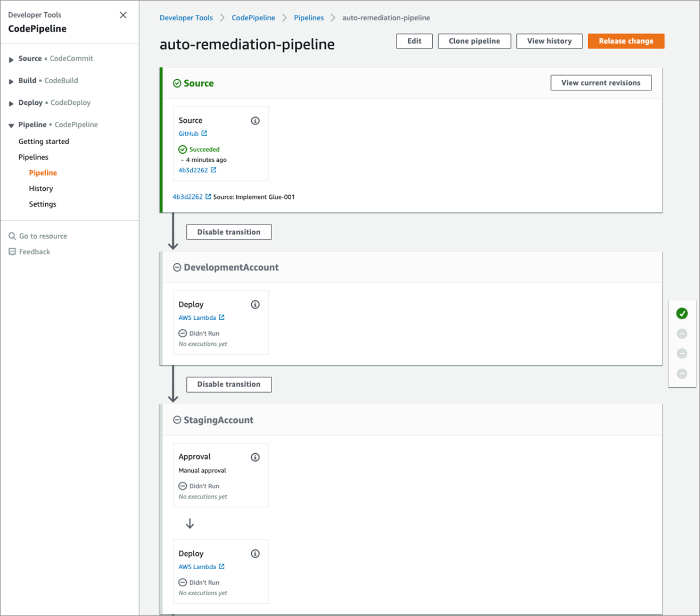The height and width of the screenshot is (616, 700).
Task: Jump to fourth stage via navigator indicator
Action: pos(682,374)
